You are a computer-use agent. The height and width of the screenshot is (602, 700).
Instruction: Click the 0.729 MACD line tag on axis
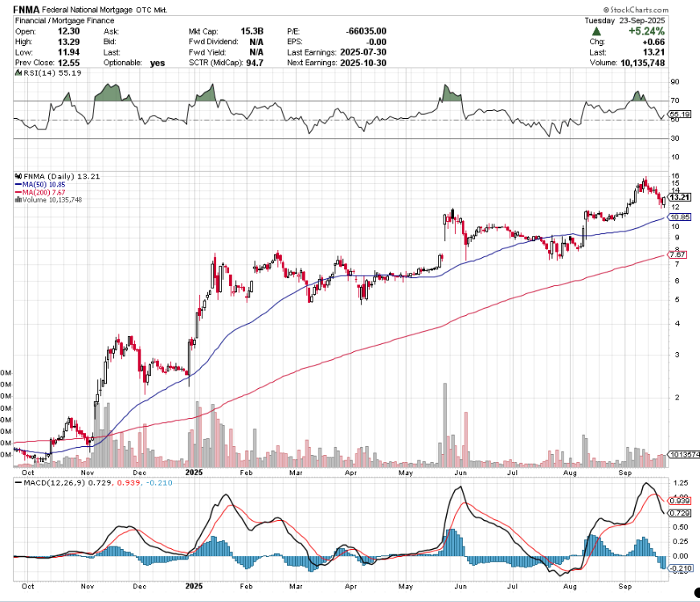pyautogui.click(x=680, y=513)
